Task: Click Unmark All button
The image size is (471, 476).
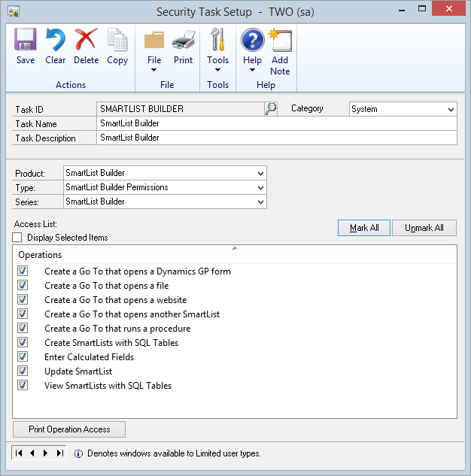Action: pyautogui.click(x=424, y=228)
